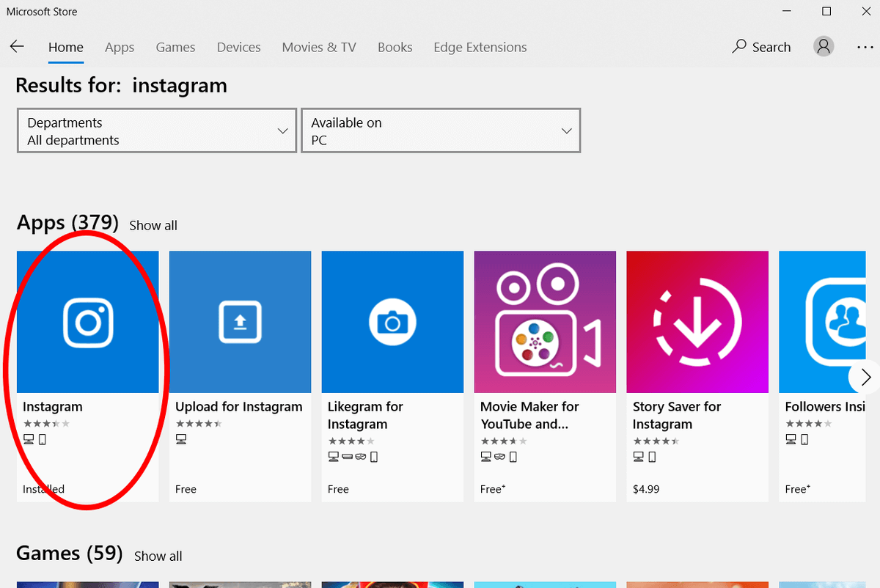Show all Games results
The width and height of the screenshot is (880, 588).
click(158, 556)
